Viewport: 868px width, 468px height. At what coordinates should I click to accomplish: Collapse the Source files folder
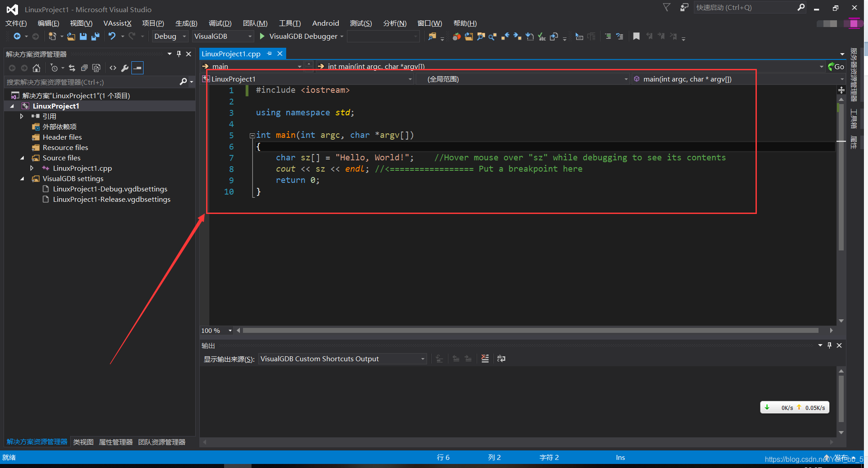[x=22, y=158]
